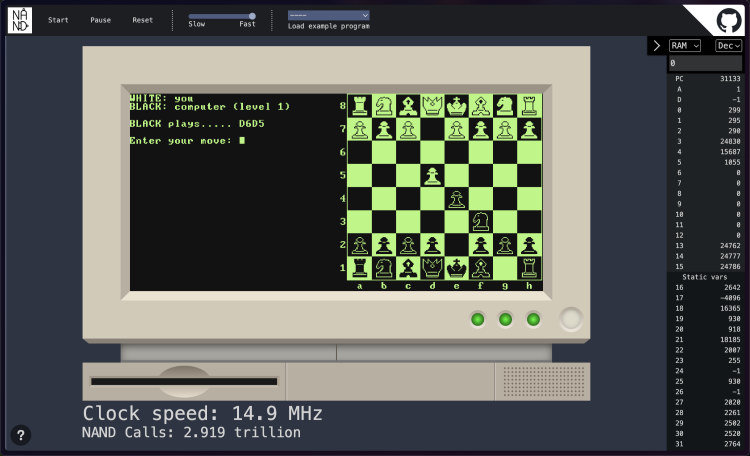Click the black king on e8
The image size is (750, 456).
pos(457,105)
